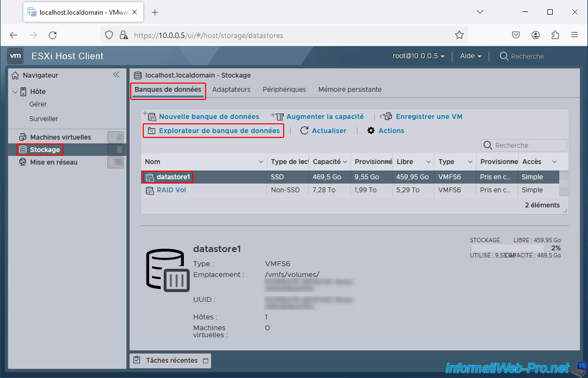Open the Nom column dropdown arrow
This screenshot has height=378, width=588.
(x=260, y=162)
